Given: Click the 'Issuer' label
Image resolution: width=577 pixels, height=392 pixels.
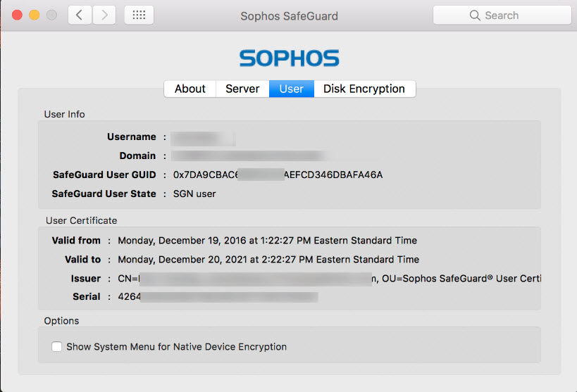Looking at the screenshot, I should (x=86, y=279).
